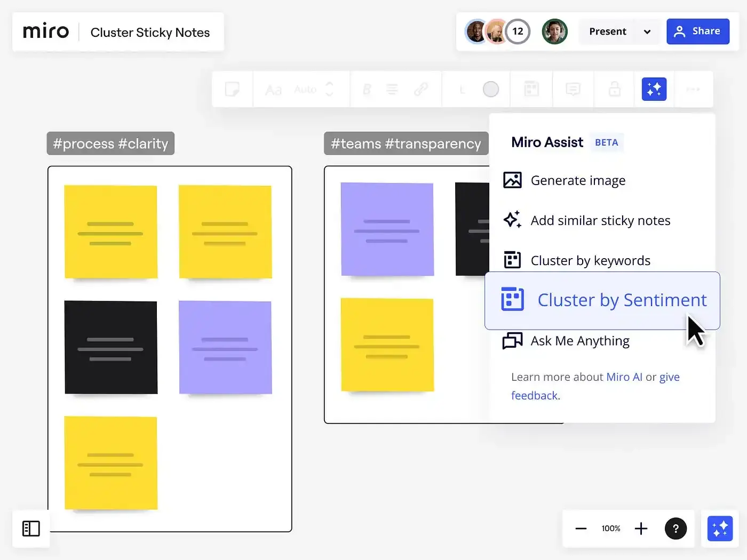Image resolution: width=747 pixels, height=560 pixels.
Task: Click the link icon in the toolbar
Action: tap(421, 89)
